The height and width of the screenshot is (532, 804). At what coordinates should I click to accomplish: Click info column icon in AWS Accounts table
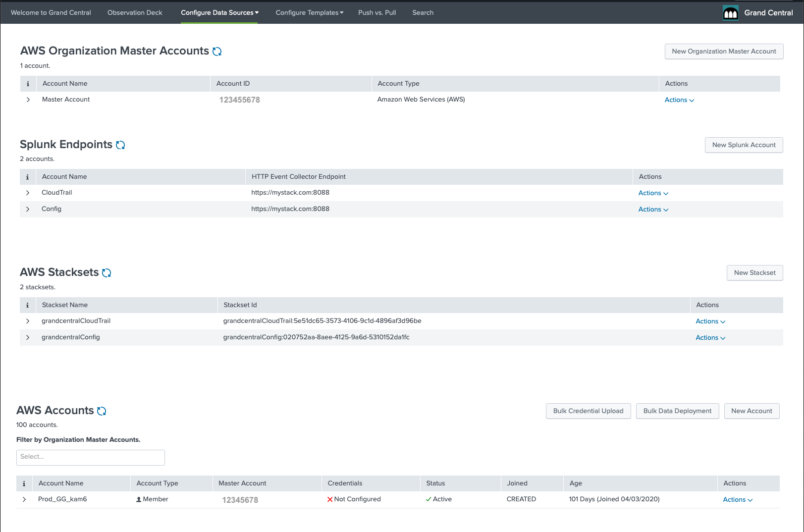click(24, 483)
